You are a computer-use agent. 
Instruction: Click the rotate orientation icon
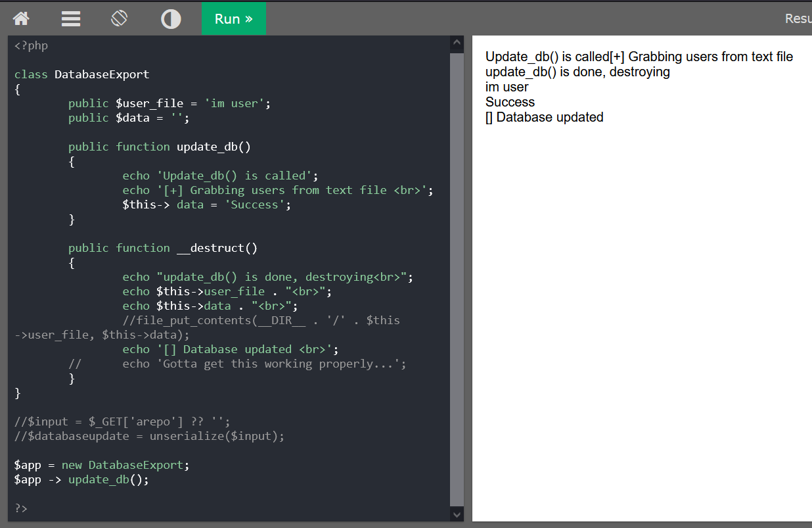tap(119, 18)
